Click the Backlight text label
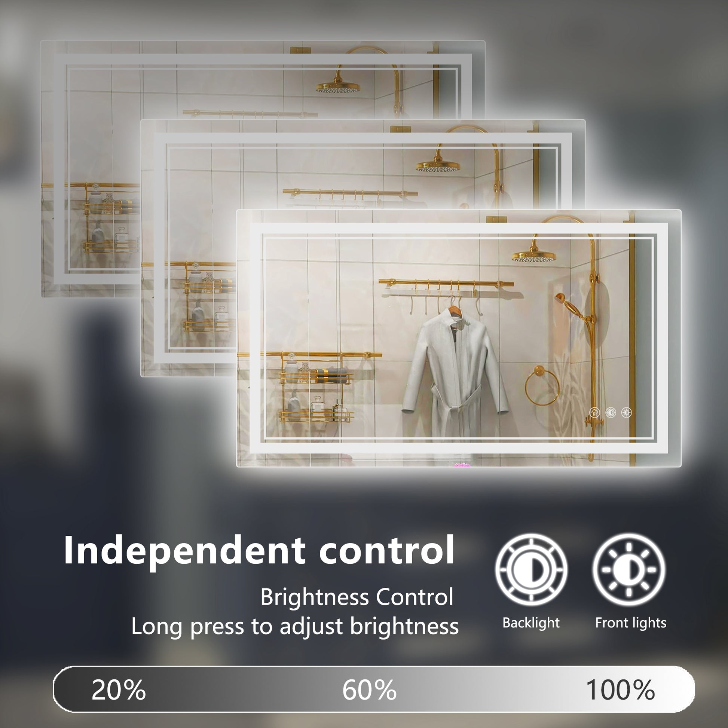Screen dimensions: 728x728 531,624
